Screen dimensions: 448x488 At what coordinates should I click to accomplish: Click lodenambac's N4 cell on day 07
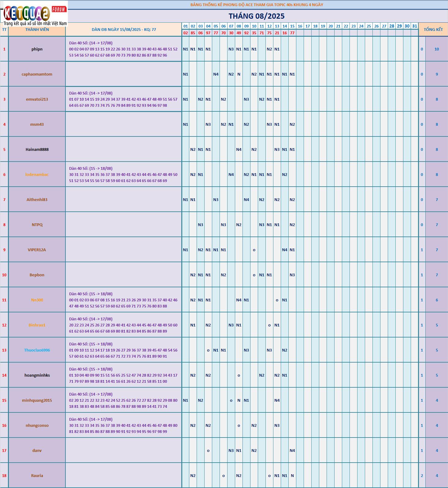231,175
